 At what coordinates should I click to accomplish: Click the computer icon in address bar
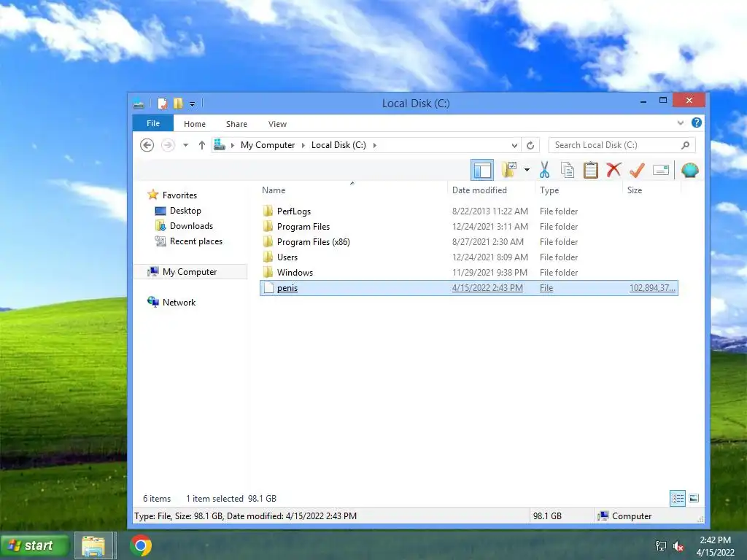click(x=219, y=145)
